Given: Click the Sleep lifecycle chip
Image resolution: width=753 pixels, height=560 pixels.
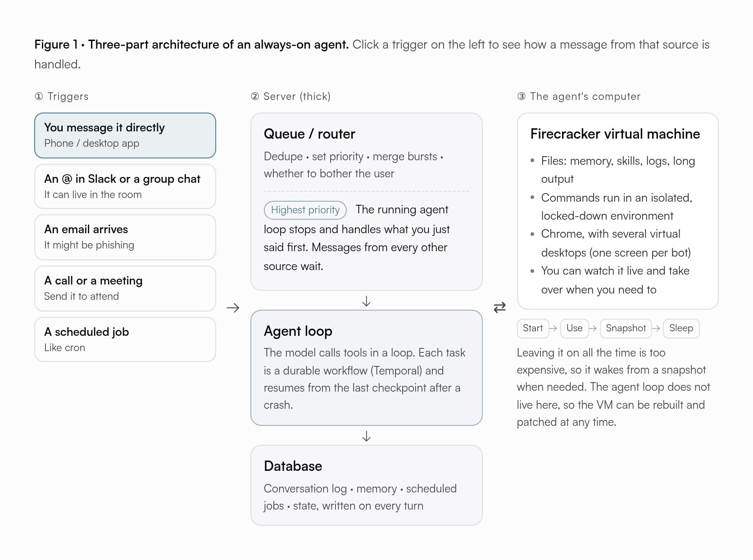Looking at the screenshot, I should pos(681,328).
